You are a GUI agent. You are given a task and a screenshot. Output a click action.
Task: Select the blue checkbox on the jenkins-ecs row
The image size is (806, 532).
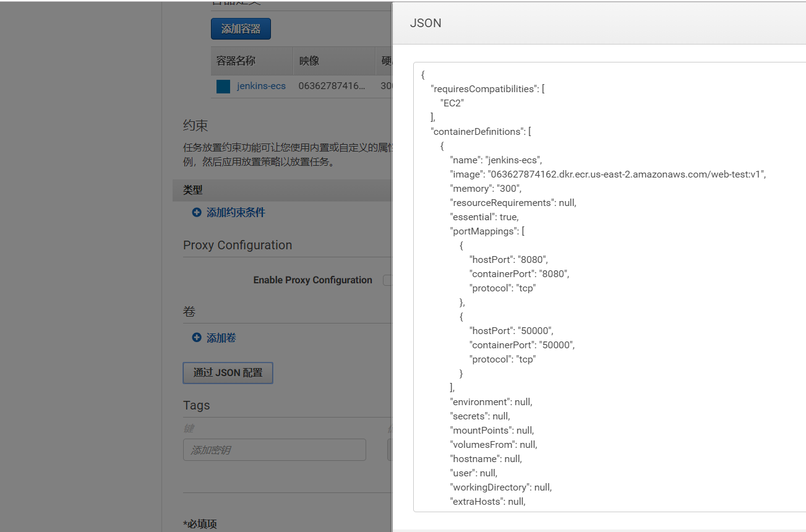point(223,86)
